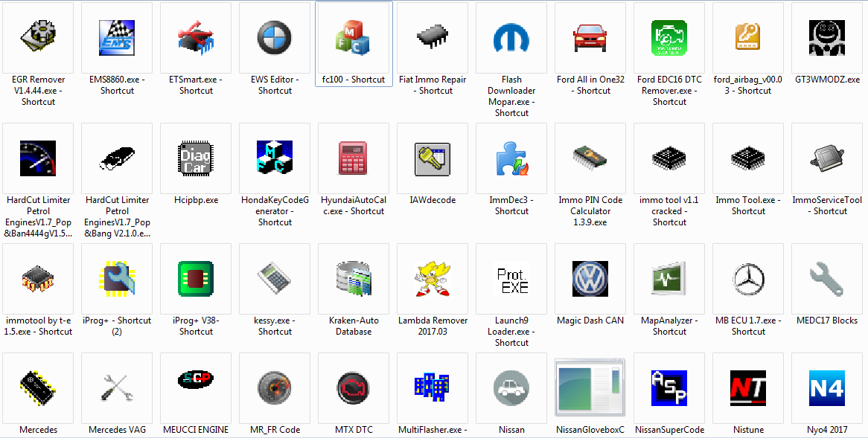Image resolution: width=868 pixels, height=438 pixels.
Task: Select the MB ECU 1.7 Mercedes icon
Action: click(748, 278)
